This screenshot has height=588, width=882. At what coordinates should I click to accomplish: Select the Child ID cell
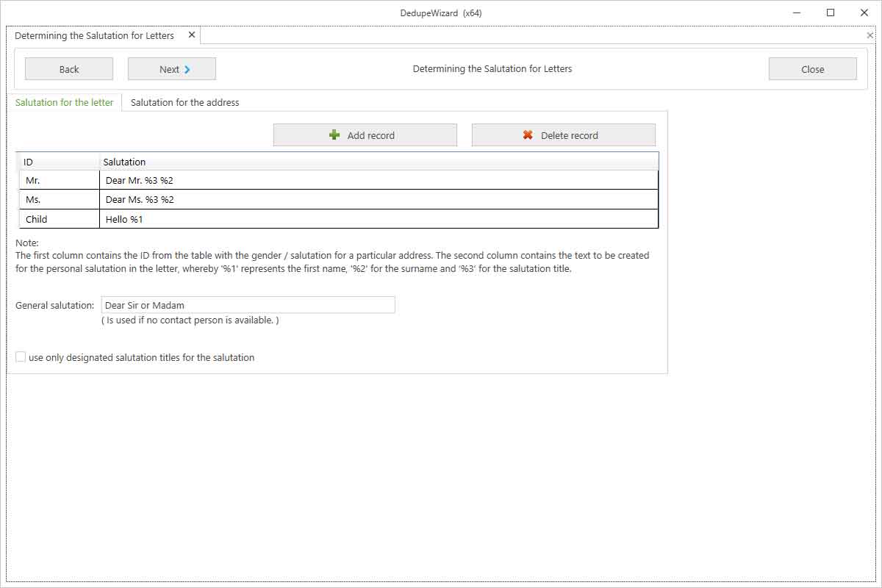pos(59,219)
